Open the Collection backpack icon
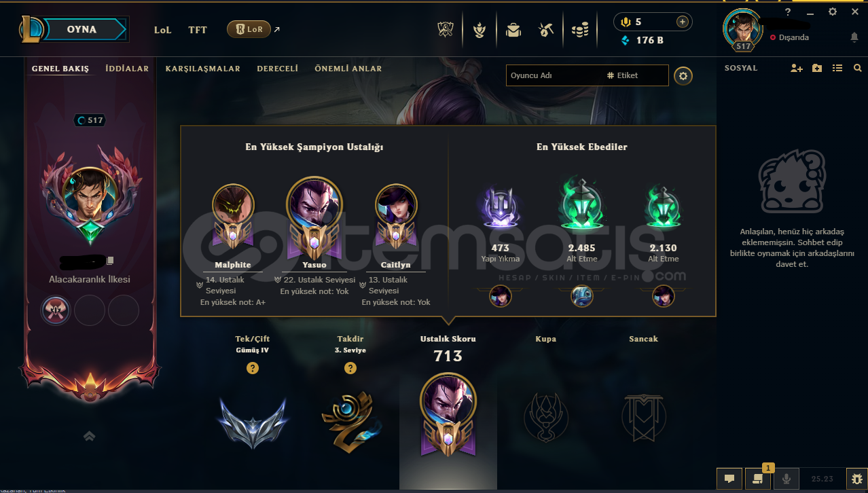The width and height of the screenshot is (868, 493). [513, 30]
